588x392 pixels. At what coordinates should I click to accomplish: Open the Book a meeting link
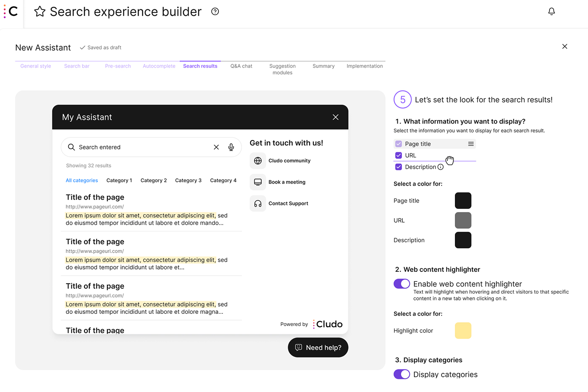point(287,182)
